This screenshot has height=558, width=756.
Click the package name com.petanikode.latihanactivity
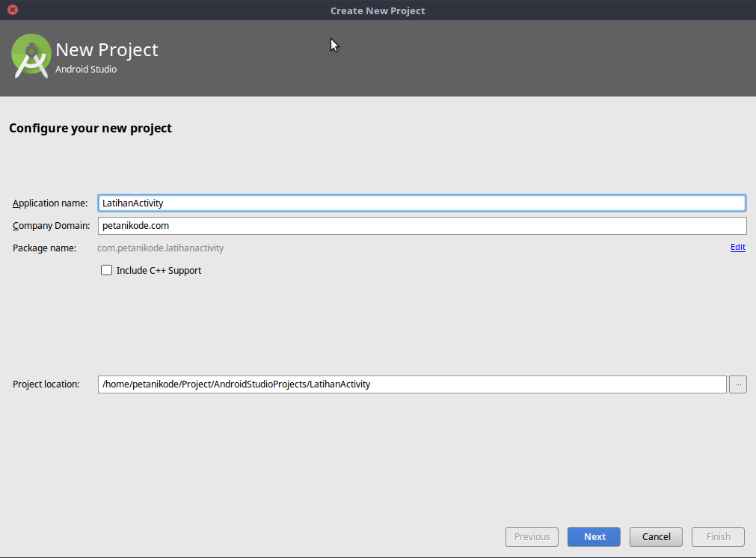(x=161, y=248)
